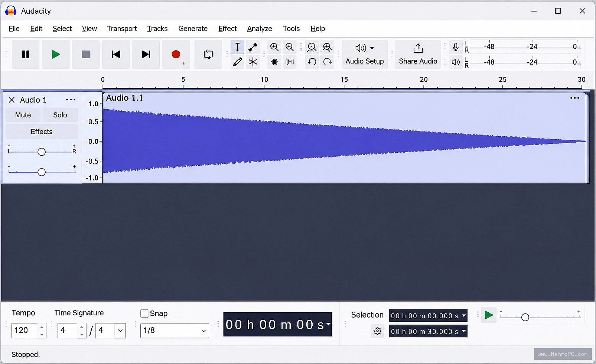Screen dimensions: 596x364
Task: Decrease tempo with the down stepper
Action: click(42, 334)
